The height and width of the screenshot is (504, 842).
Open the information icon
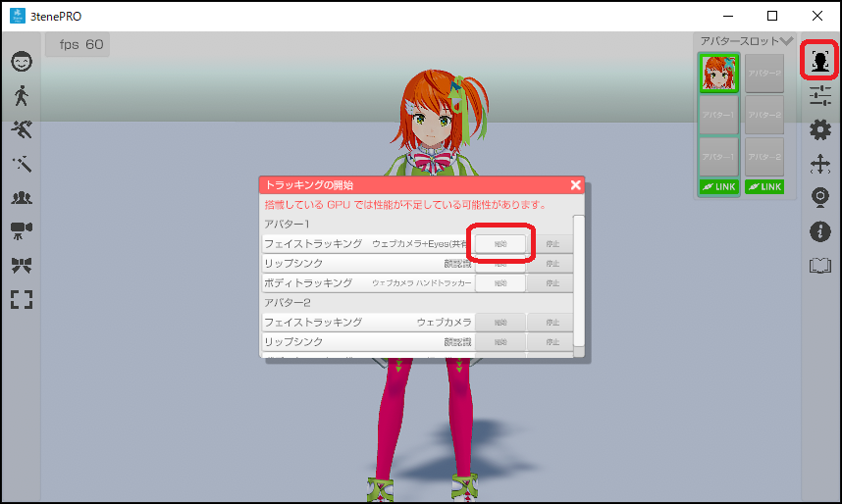[820, 231]
